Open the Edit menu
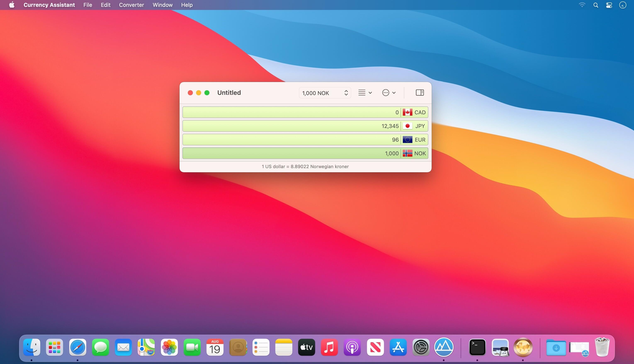 point(105,5)
